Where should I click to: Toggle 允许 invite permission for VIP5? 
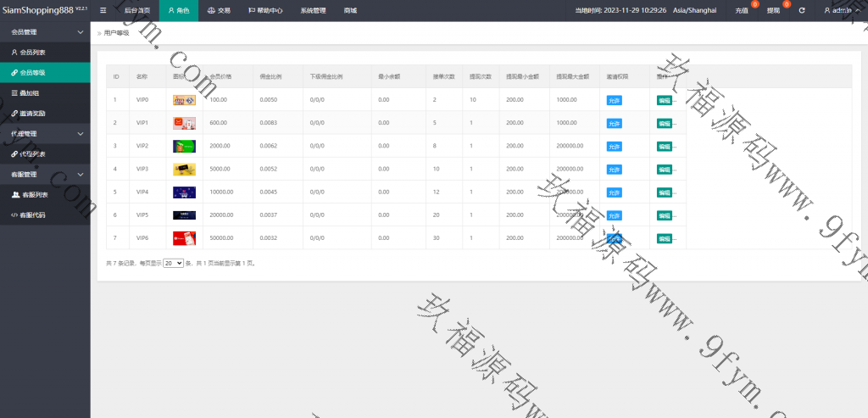pyautogui.click(x=614, y=215)
